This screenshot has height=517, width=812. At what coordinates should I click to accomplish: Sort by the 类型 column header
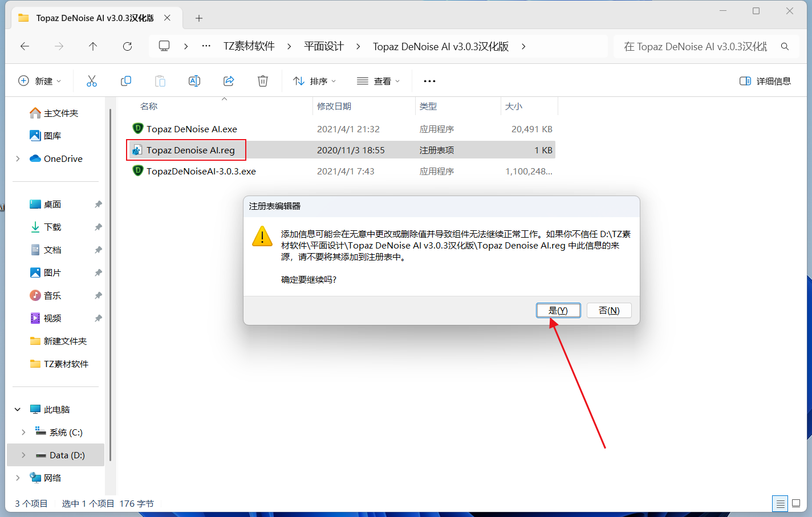click(x=428, y=107)
